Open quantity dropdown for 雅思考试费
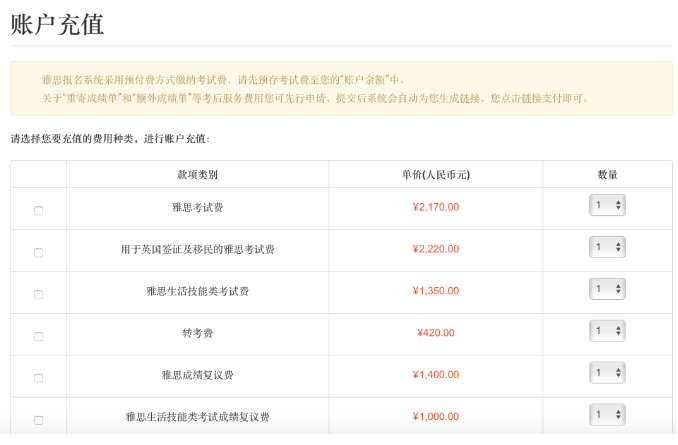Image resolution: width=678 pixels, height=445 pixels. click(x=607, y=205)
